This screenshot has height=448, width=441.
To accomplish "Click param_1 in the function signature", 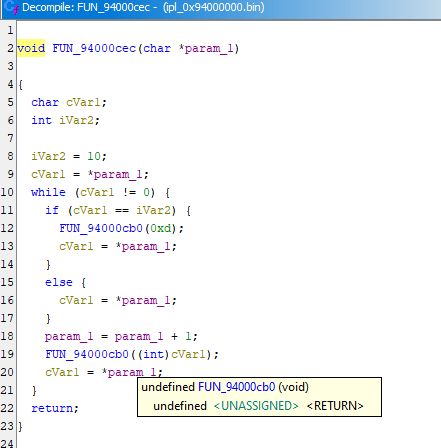I will pos(209,49).
